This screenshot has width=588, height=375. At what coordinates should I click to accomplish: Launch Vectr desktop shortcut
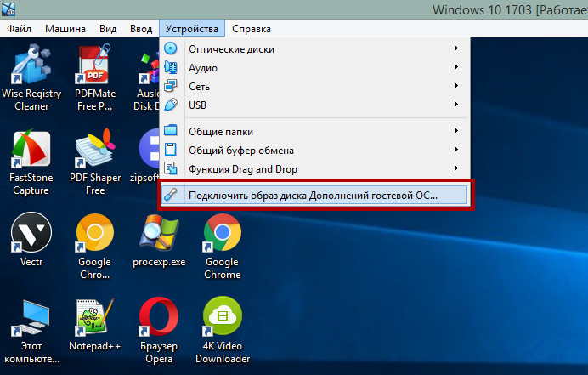(31, 240)
